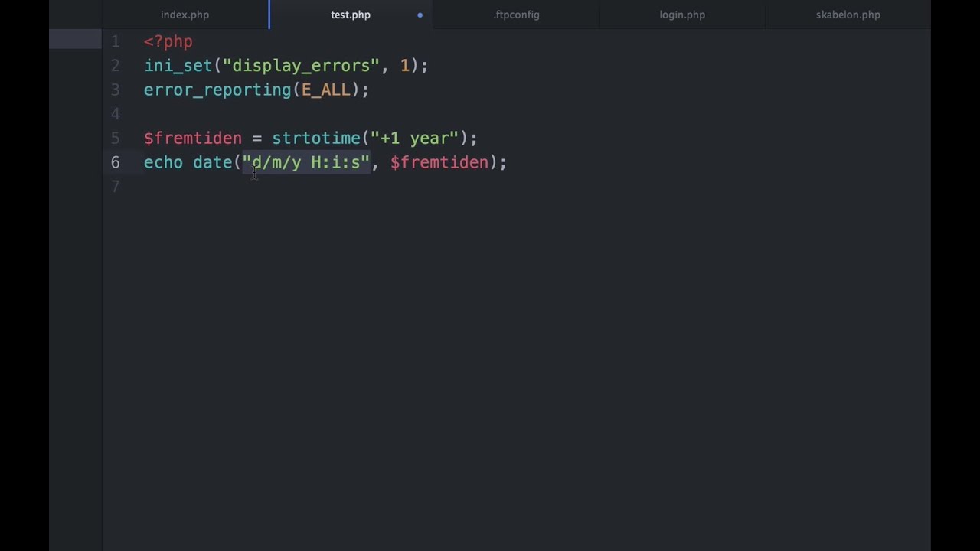
Task: Click the "+1 year" string literal
Action: pos(413,138)
